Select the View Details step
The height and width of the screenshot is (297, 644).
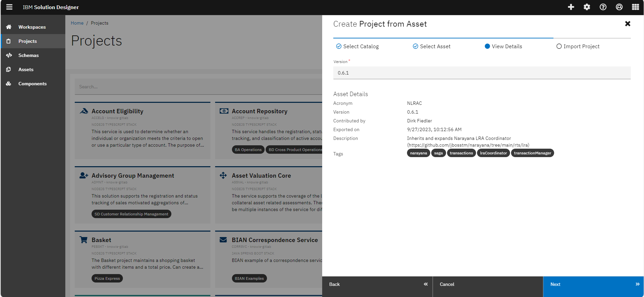pyautogui.click(x=503, y=47)
